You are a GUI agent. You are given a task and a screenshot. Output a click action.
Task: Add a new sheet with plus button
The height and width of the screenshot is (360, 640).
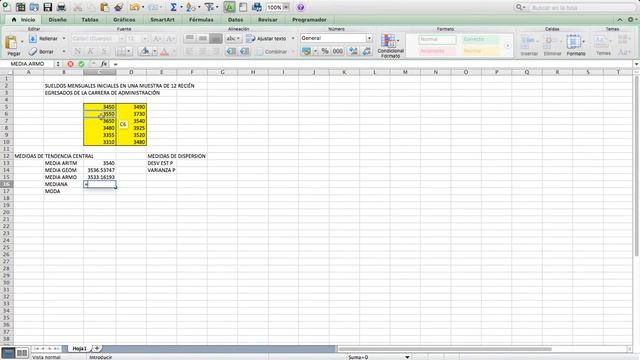(x=97, y=348)
